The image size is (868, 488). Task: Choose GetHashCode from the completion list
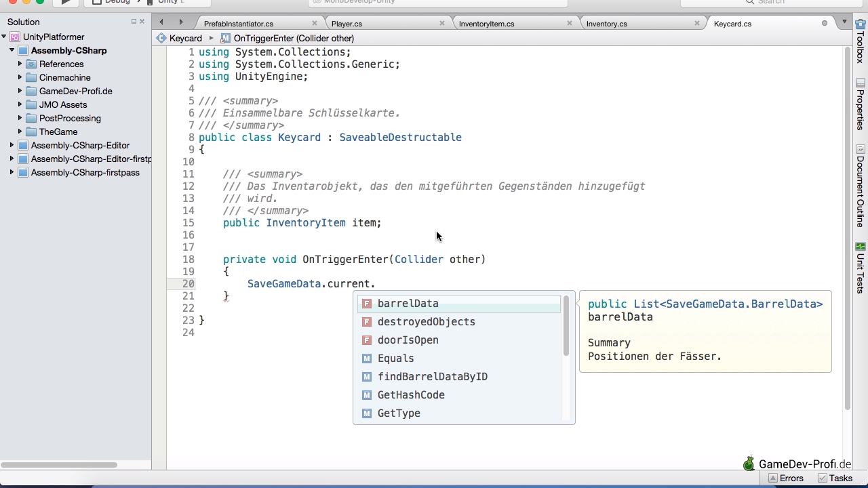pos(458,395)
